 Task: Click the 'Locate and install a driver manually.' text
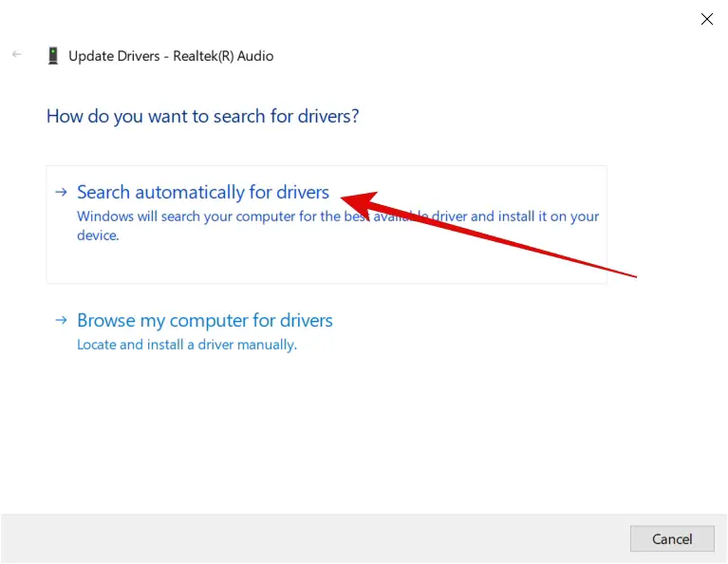click(x=187, y=345)
